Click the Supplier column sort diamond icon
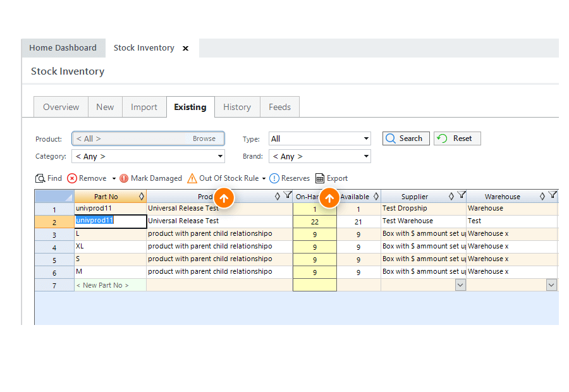This screenshot has height=392, width=569. [x=451, y=197]
